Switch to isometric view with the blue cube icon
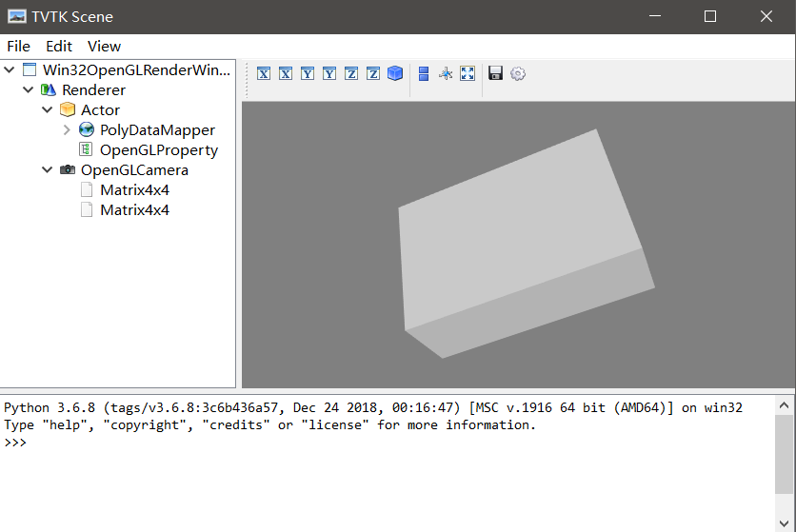Viewport: 796px width, 532px height. 395,73
